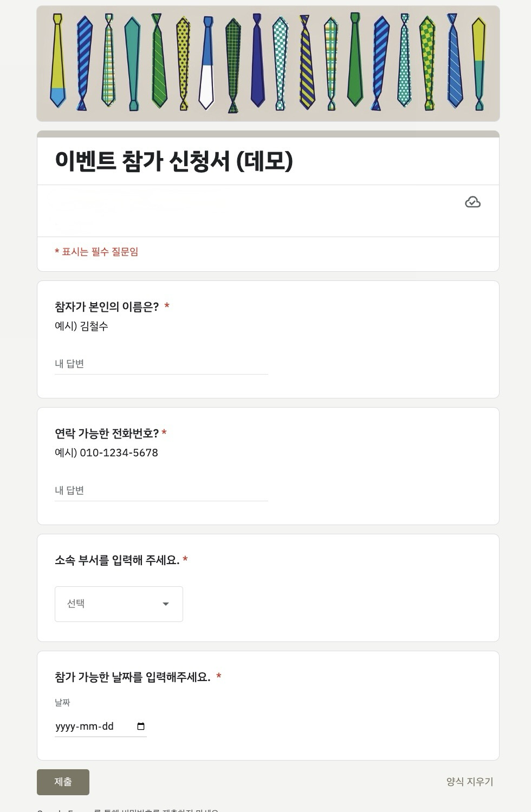Click the small 날짜 label above date input

pyautogui.click(x=62, y=703)
